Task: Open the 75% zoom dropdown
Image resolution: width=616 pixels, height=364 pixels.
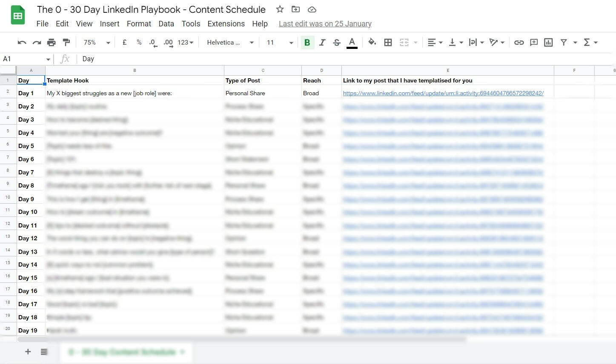Action: pyautogui.click(x=97, y=43)
